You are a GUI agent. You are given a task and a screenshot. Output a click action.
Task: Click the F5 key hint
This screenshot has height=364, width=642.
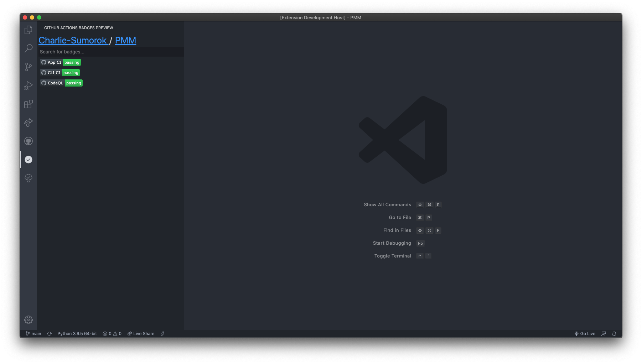(420, 243)
